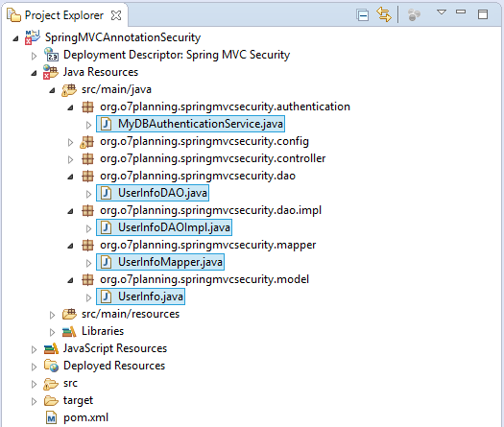Click the UserInfoMapper.java file icon
The height and width of the screenshot is (427, 504).
point(106,262)
